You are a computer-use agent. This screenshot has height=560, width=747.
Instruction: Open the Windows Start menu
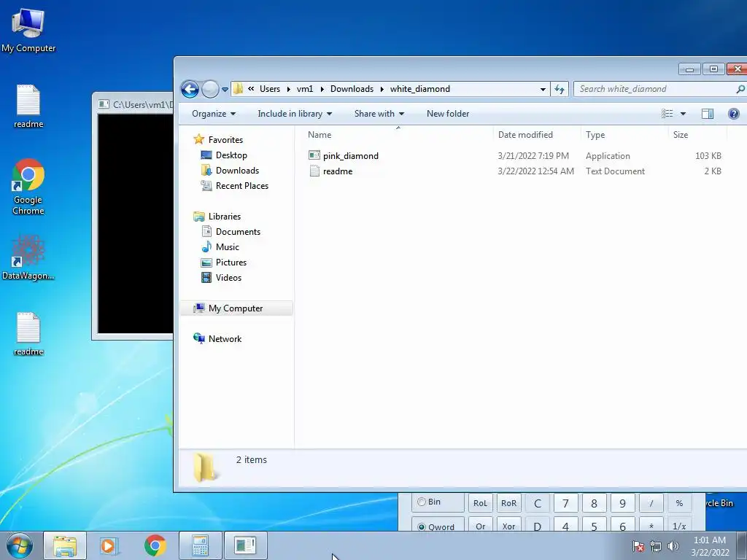click(20, 545)
